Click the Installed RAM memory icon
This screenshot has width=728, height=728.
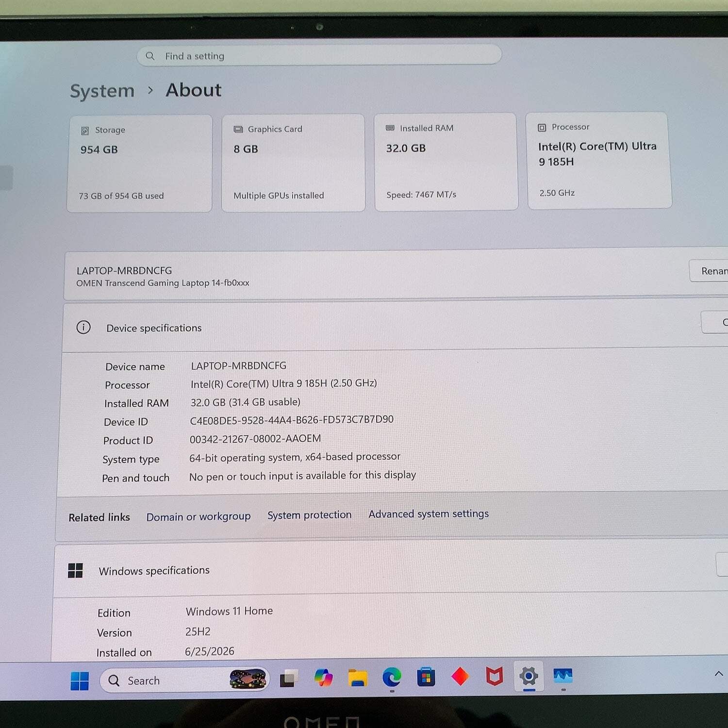click(x=390, y=128)
